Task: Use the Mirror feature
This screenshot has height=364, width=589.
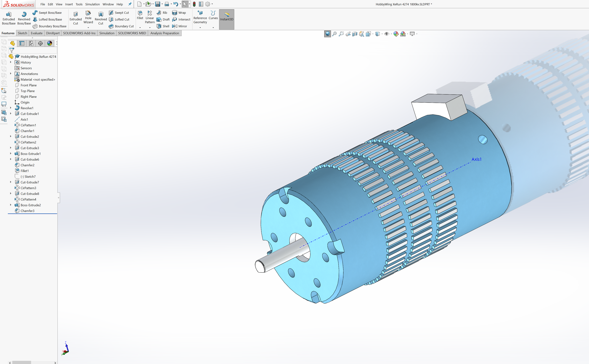Action: pyautogui.click(x=179, y=26)
